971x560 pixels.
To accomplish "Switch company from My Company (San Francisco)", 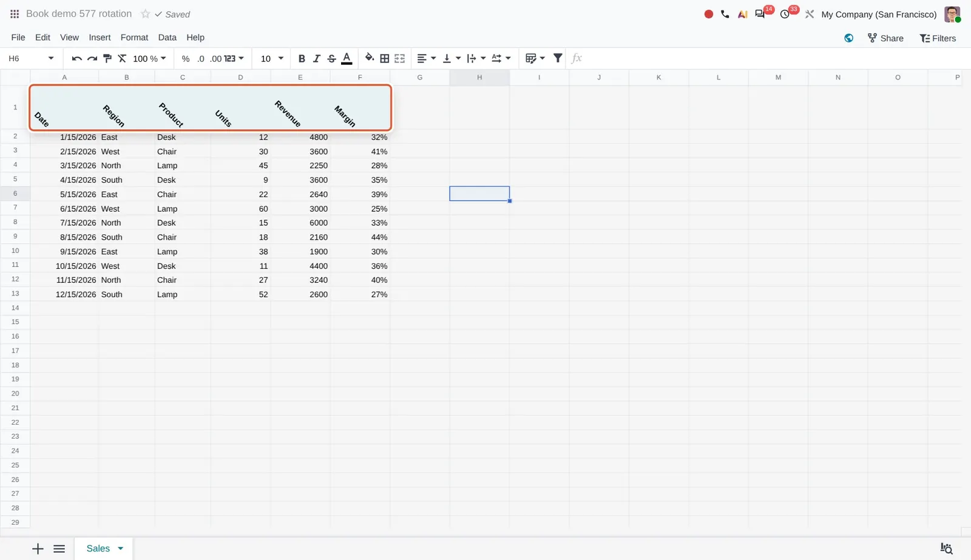I will click(879, 14).
